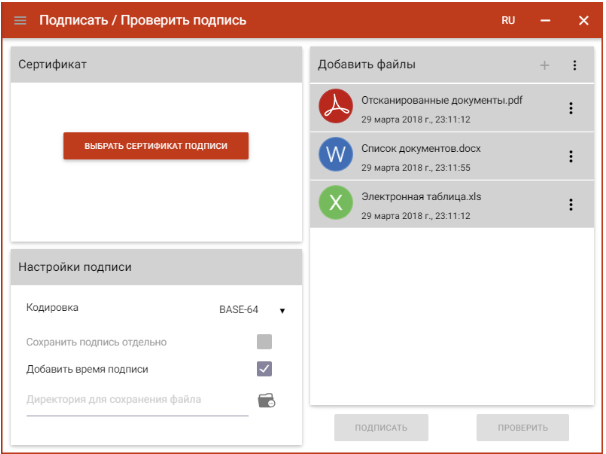Image resolution: width=606 pixels, height=454 pixels.
Task: Open the 'Кодировка' BASE-64 dropdown
Action: coord(252,310)
